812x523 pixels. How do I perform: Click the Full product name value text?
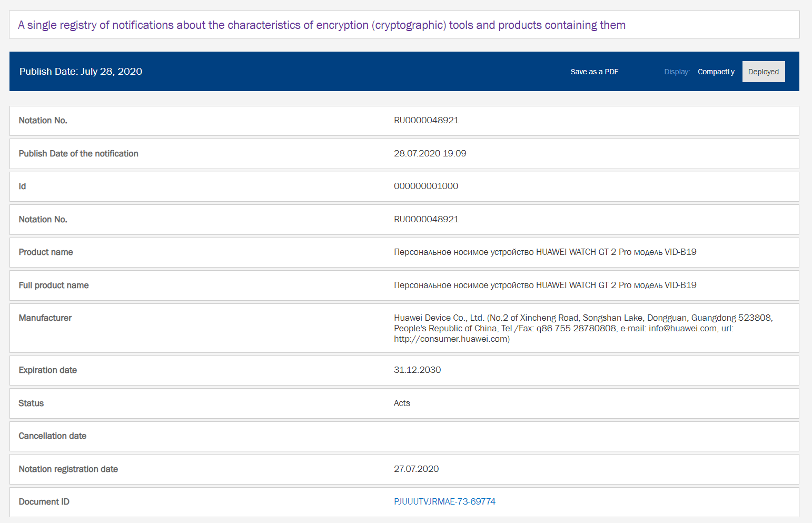[545, 285]
